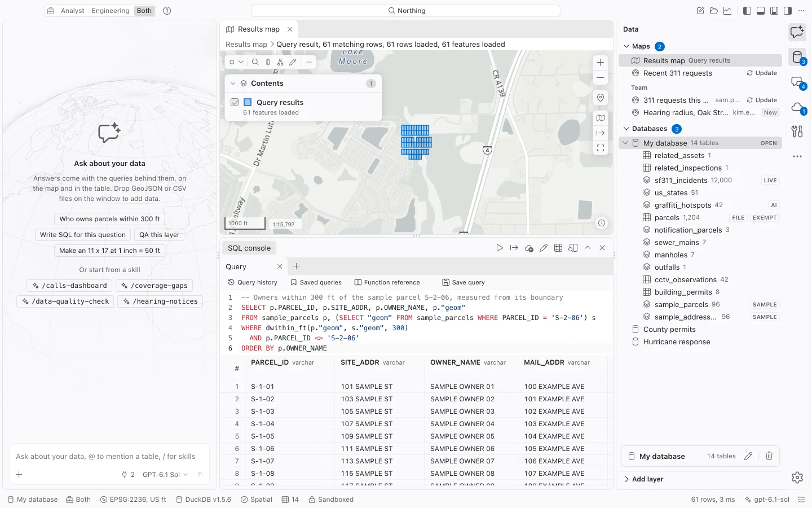Click 'Who owns parcels within 300 ft' suggestion

[x=110, y=219]
